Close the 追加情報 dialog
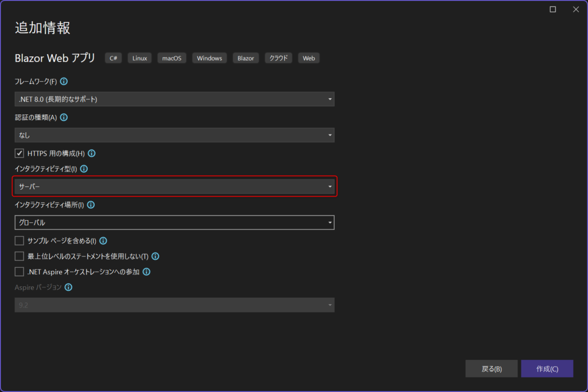The width and height of the screenshot is (588, 392). point(575,9)
